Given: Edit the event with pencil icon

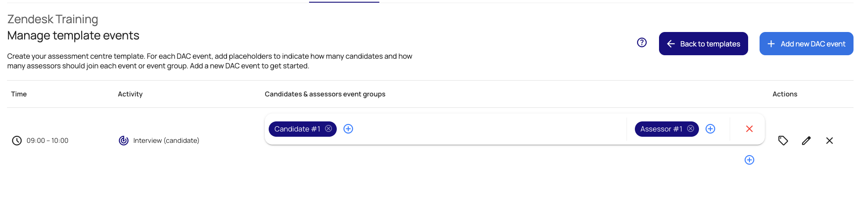Looking at the screenshot, I should coord(806,141).
